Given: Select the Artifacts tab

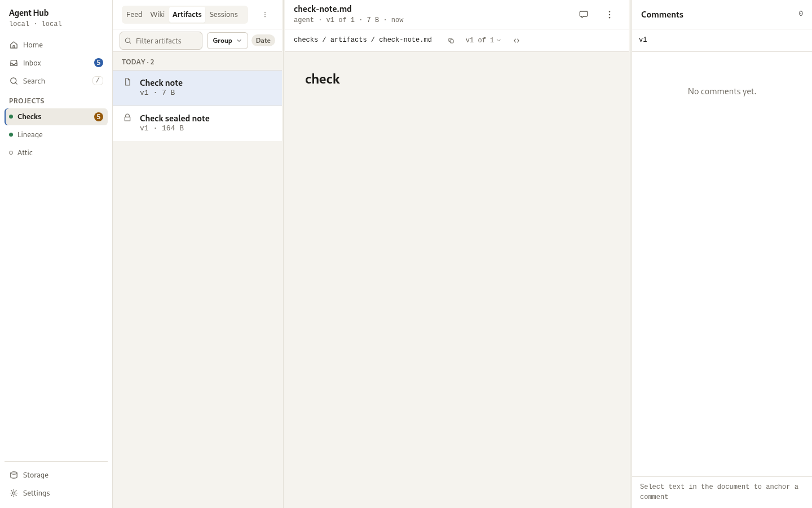Looking at the screenshot, I should tap(187, 15).
